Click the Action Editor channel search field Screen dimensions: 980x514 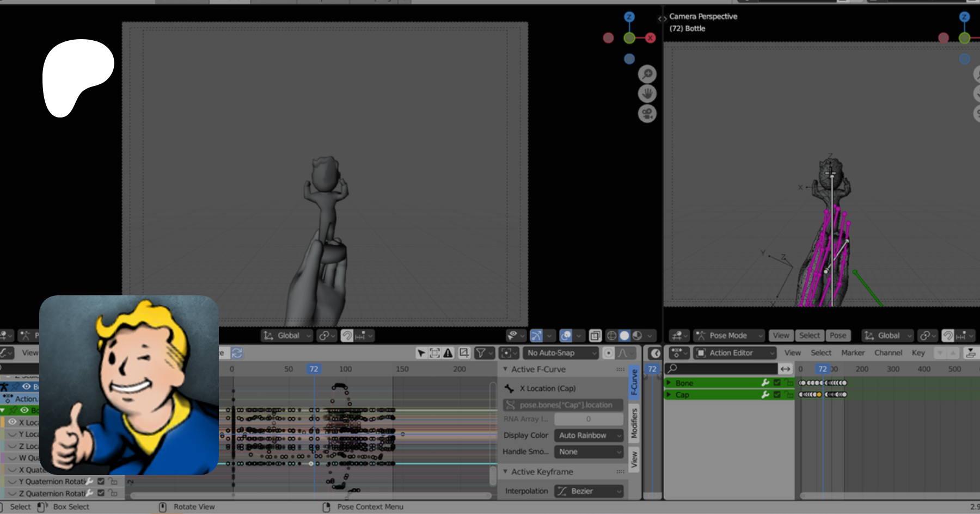[x=724, y=369]
